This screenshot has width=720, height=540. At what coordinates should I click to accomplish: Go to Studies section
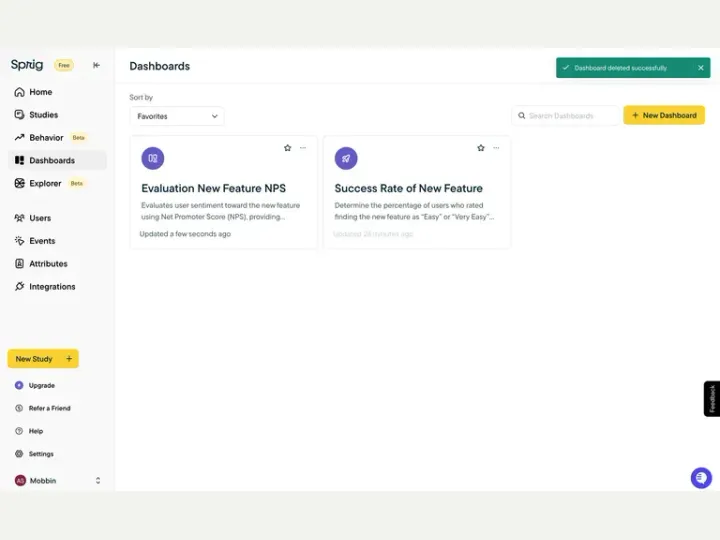point(57,115)
